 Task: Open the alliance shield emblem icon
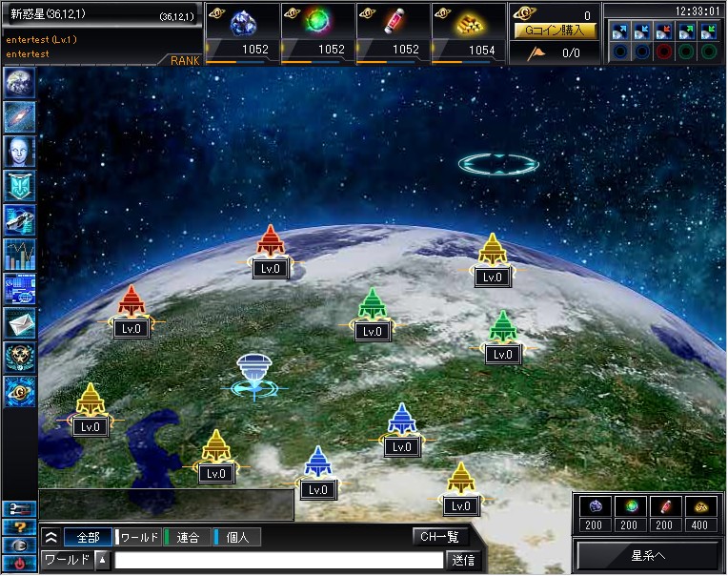(x=19, y=186)
